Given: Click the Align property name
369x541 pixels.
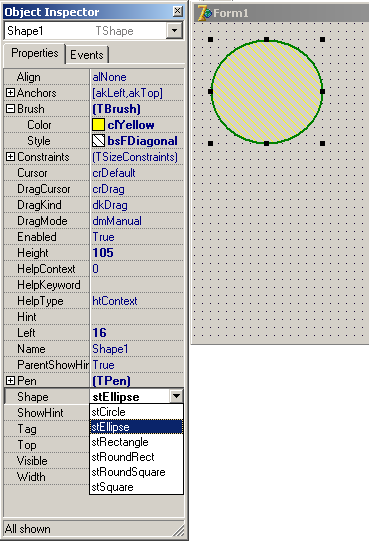Looking at the screenshot, I should (x=29, y=77).
